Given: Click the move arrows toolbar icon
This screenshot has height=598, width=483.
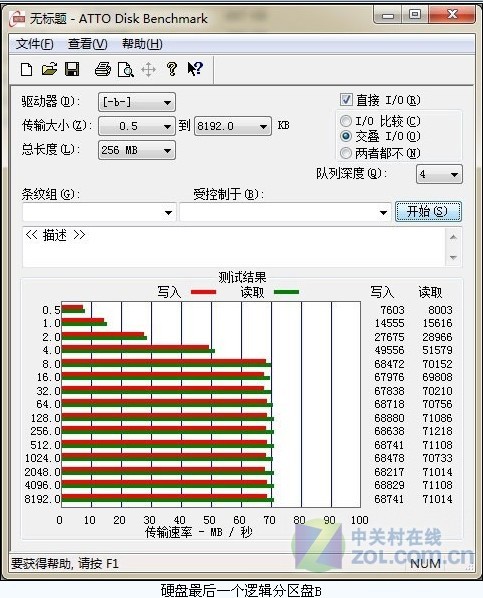Looking at the screenshot, I should pyautogui.click(x=148, y=70).
